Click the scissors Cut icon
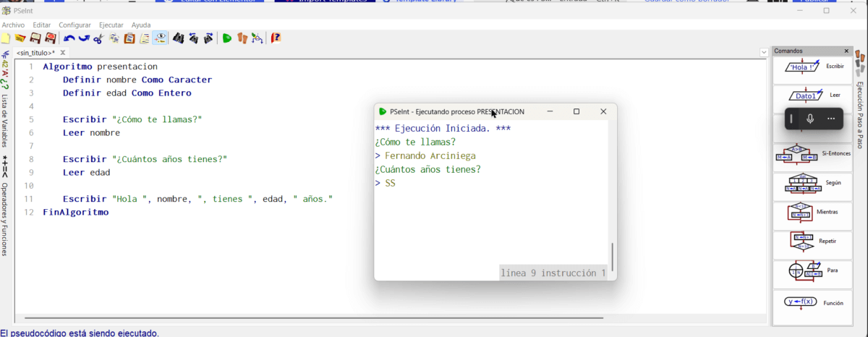 tap(99, 38)
